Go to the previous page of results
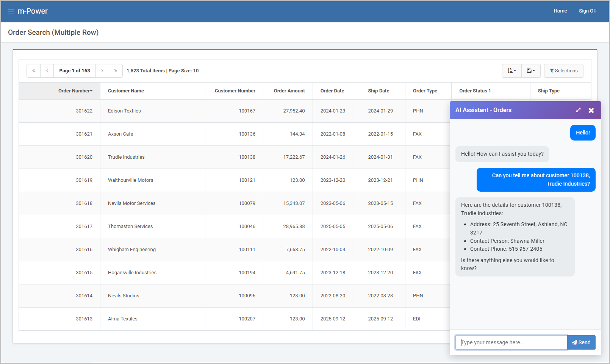The image size is (610, 364). click(47, 71)
